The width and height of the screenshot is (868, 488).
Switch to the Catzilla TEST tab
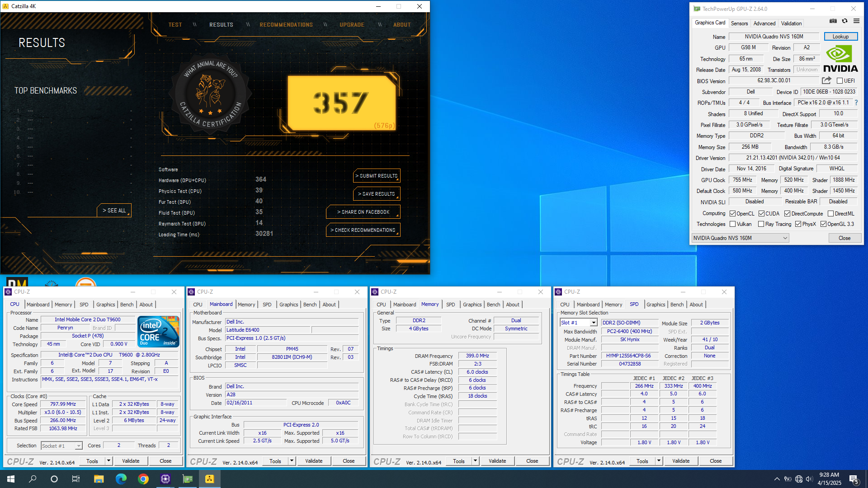coord(175,25)
